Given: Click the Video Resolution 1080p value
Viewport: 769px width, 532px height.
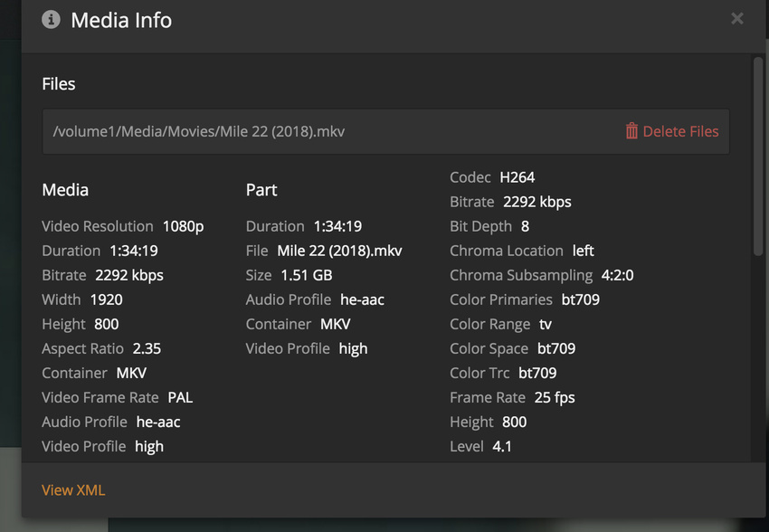Looking at the screenshot, I should [183, 226].
